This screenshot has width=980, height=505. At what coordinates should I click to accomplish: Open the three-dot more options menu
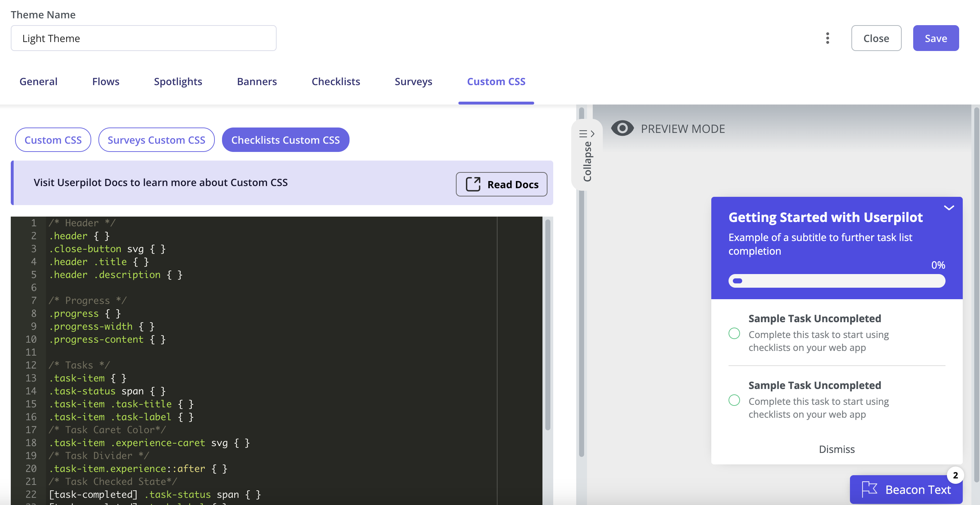(x=827, y=38)
